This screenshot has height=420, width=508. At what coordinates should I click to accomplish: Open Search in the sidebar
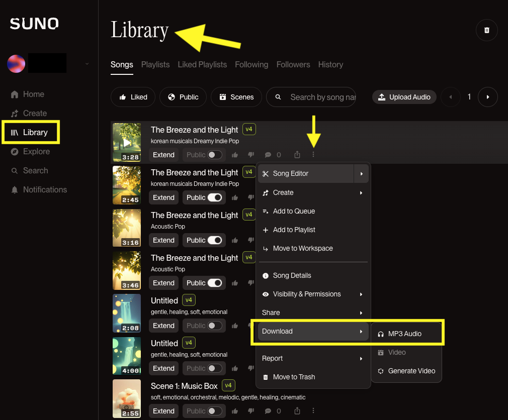[30, 170]
